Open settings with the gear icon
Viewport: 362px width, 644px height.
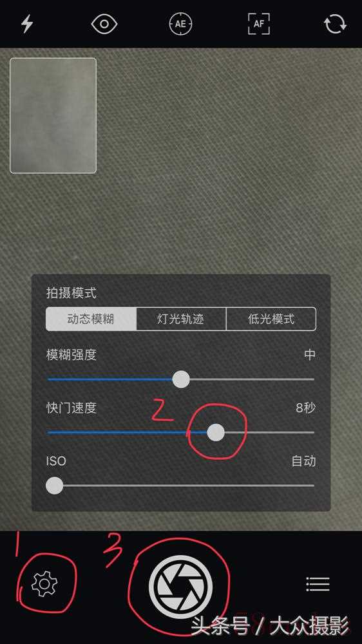44,583
